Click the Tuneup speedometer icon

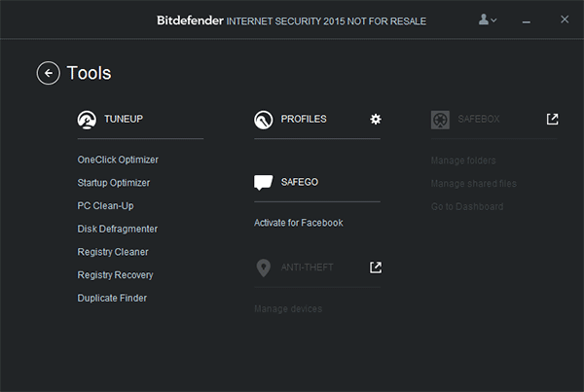87,120
